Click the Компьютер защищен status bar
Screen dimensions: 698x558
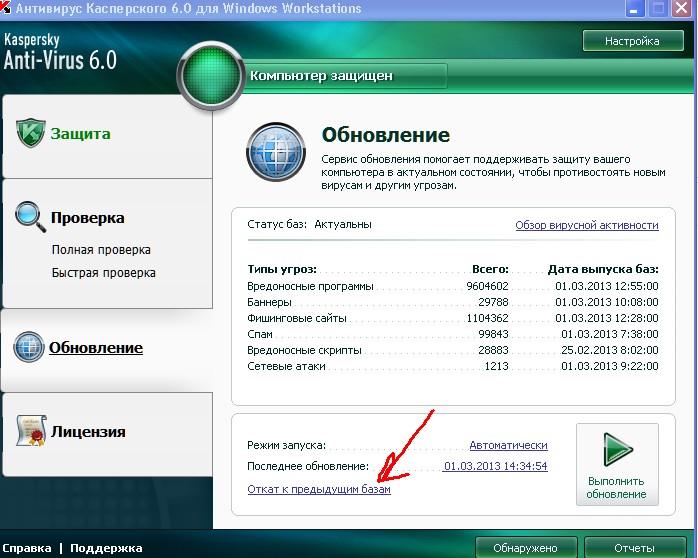(345, 76)
